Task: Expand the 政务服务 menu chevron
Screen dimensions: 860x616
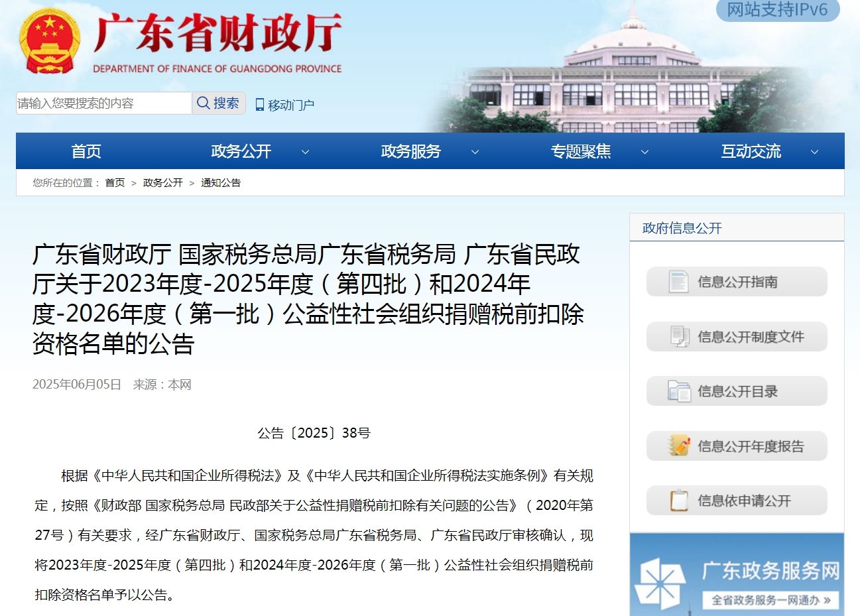Action: pos(475,152)
